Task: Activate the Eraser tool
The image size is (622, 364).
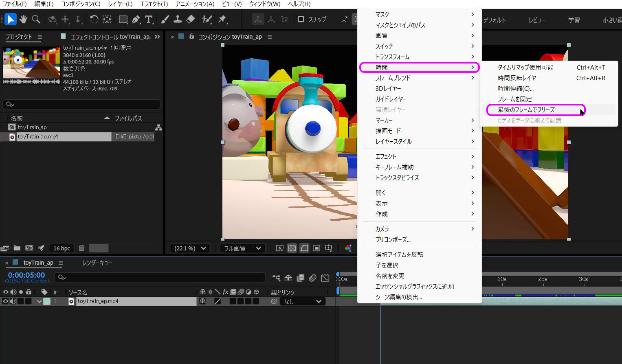Action: [190, 19]
